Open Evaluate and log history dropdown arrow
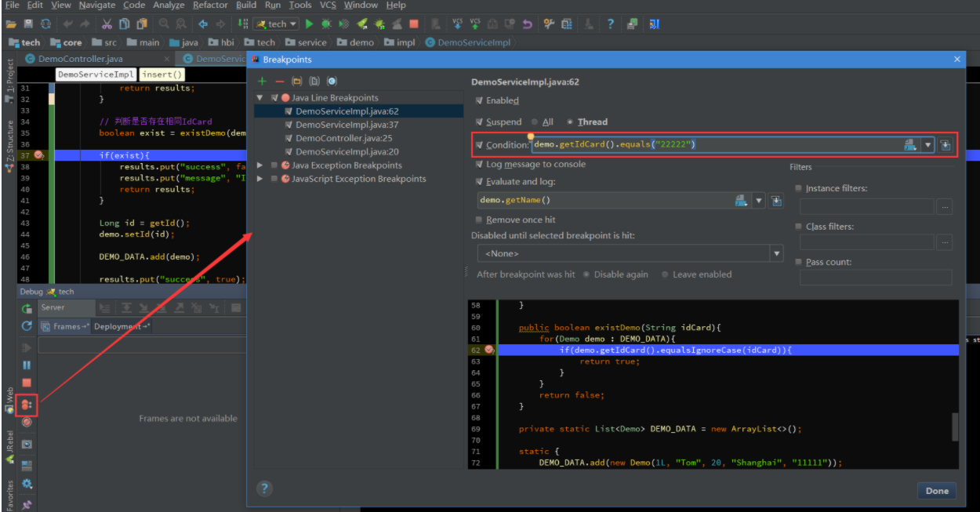 759,202
